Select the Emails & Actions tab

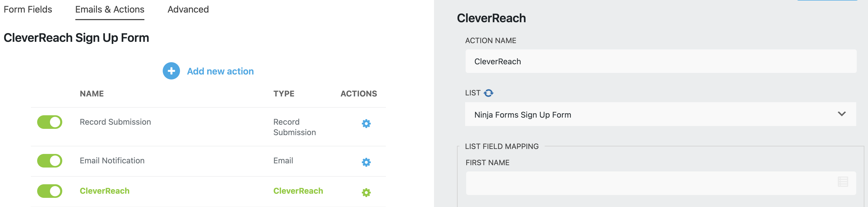click(x=110, y=9)
